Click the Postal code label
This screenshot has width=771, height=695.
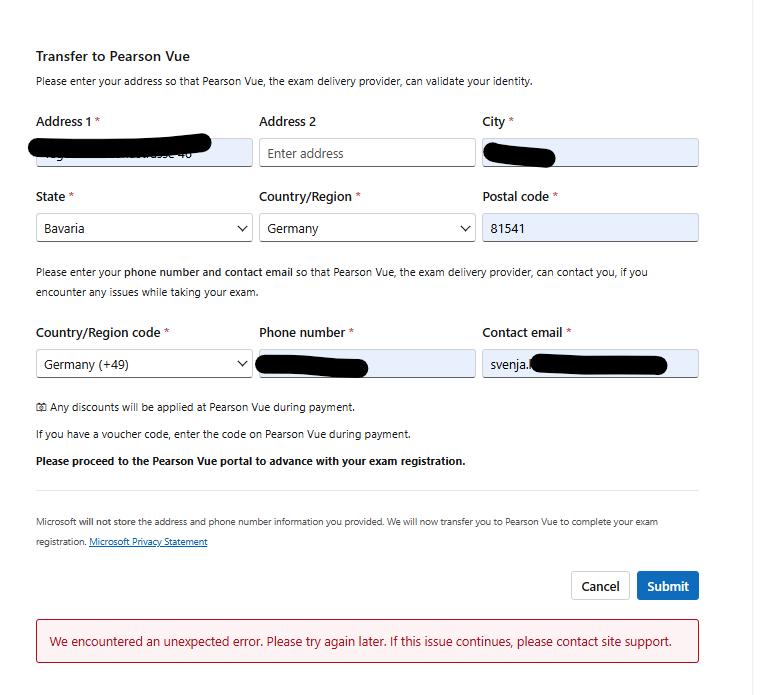(x=515, y=197)
